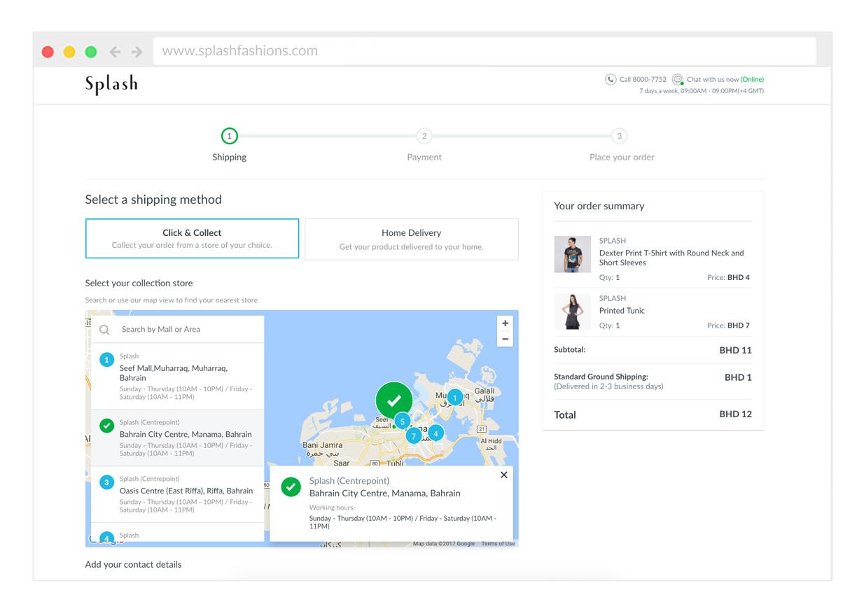Go back with the browser back arrow
The image size is (857, 616).
(115, 52)
